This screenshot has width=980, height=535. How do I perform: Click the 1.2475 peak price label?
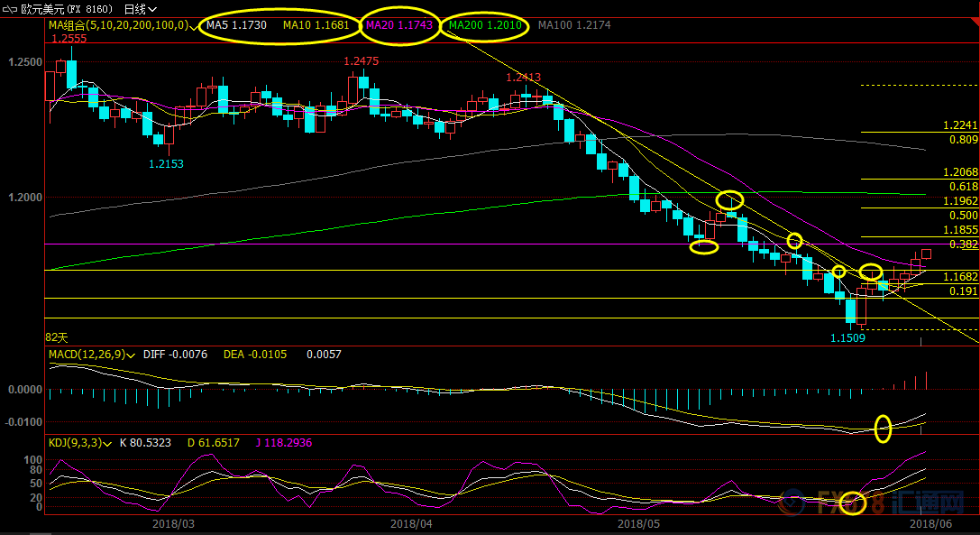click(361, 61)
